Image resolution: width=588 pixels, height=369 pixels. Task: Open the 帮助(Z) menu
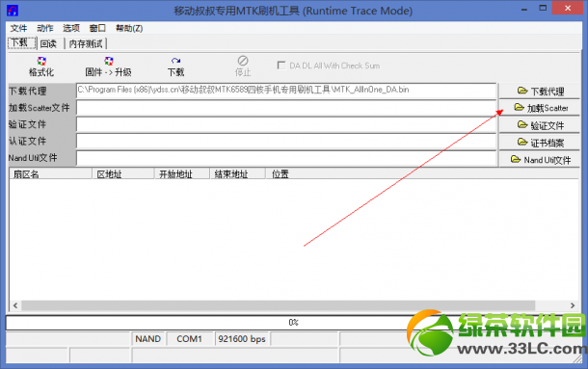[x=129, y=28]
